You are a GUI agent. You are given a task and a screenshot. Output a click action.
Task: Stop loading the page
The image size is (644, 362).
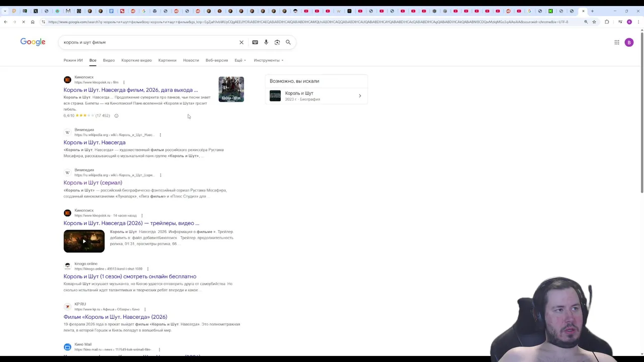24,22
